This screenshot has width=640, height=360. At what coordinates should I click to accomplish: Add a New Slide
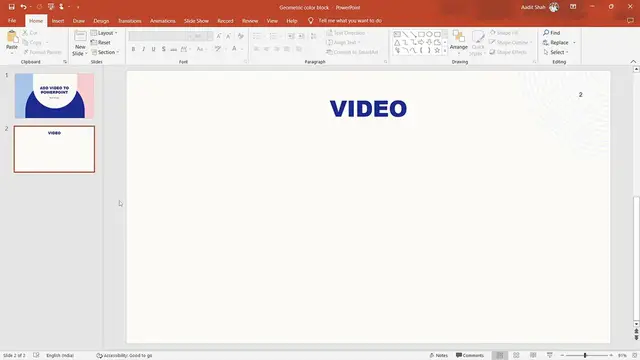point(80,43)
